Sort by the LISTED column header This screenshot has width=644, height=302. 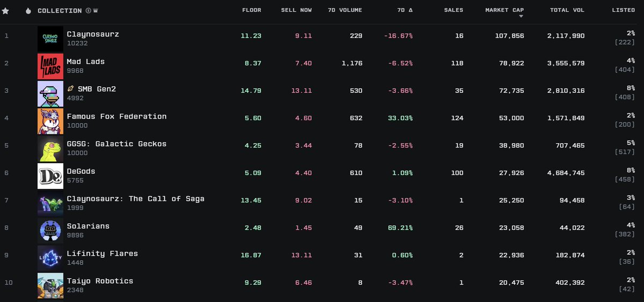624,10
